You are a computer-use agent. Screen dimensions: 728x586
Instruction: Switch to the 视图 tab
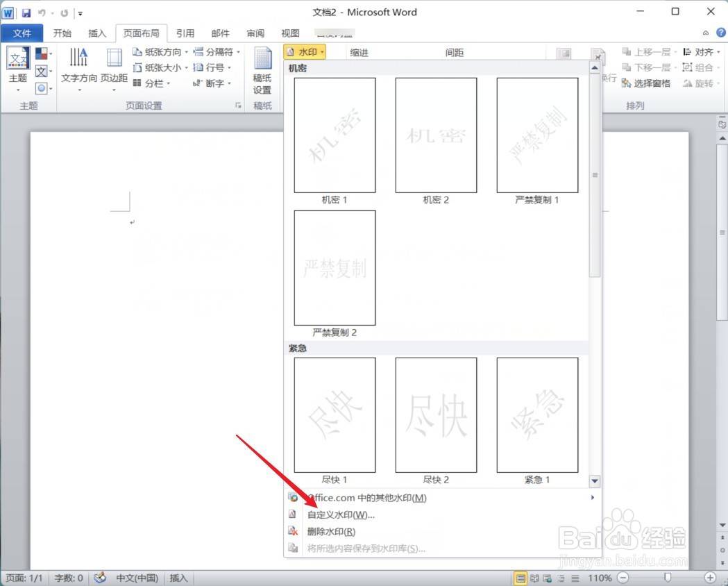coord(290,33)
